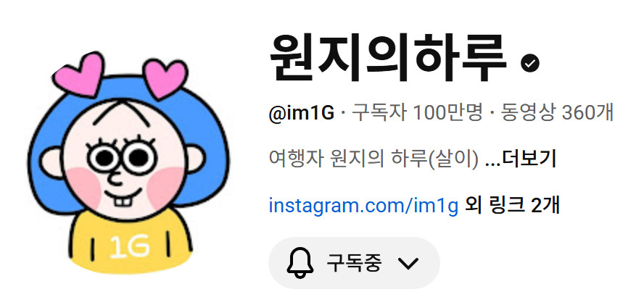Click the gray subscription pill button background
Viewport: 644px width, 305px height.
[x=354, y=263]
